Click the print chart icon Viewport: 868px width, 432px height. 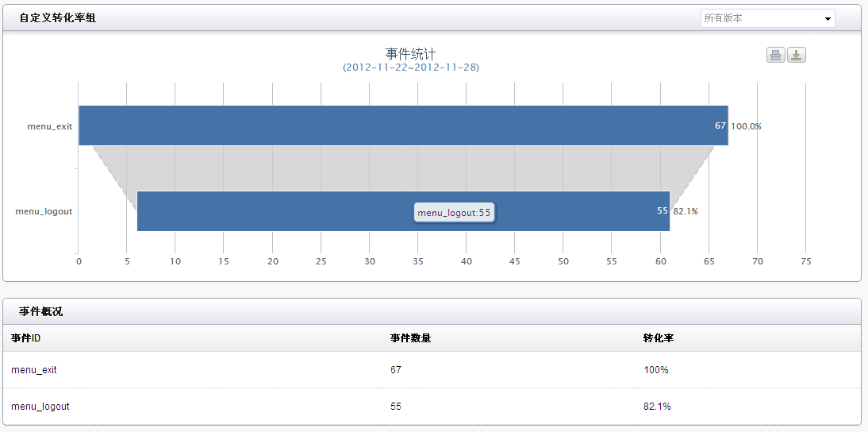[x=775, y=55]
